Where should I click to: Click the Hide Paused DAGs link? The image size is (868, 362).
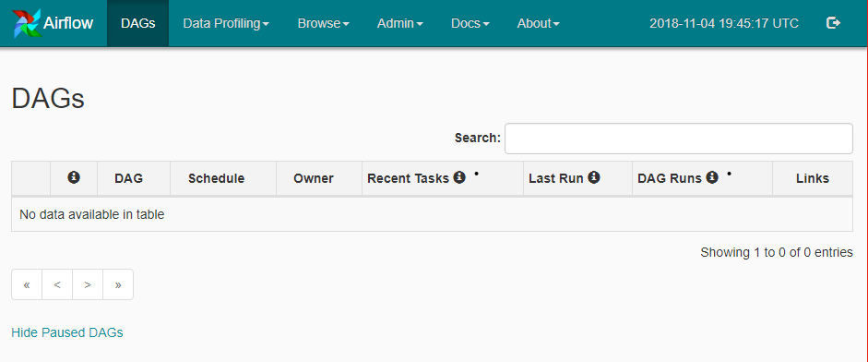pyautogui.click(x=67, y=332)
